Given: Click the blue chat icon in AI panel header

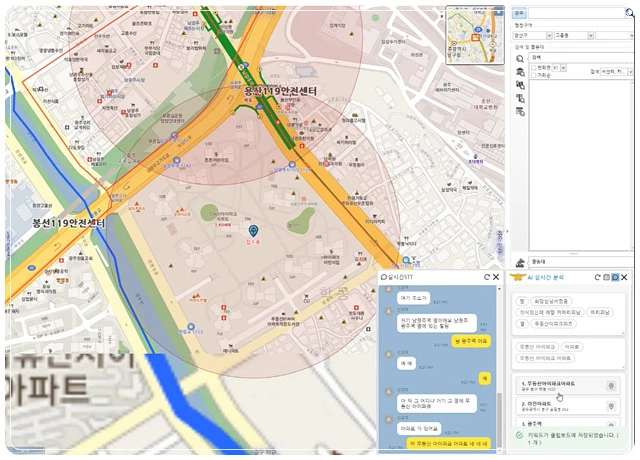Looking at the screenshot, I should [x=616, y=277].
